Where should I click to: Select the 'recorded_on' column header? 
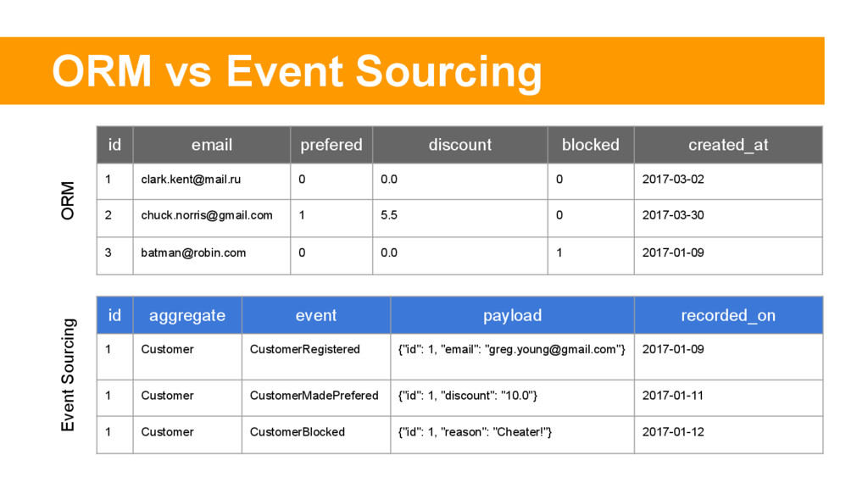tap(728, 315)
